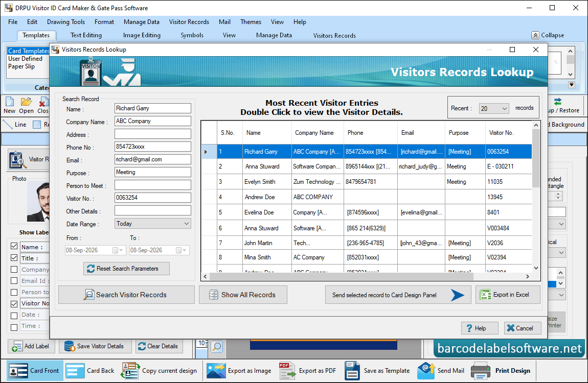Switch to the Text Editing tab
The width and height of the screenshot is (588, 383).
pos(86,35)
